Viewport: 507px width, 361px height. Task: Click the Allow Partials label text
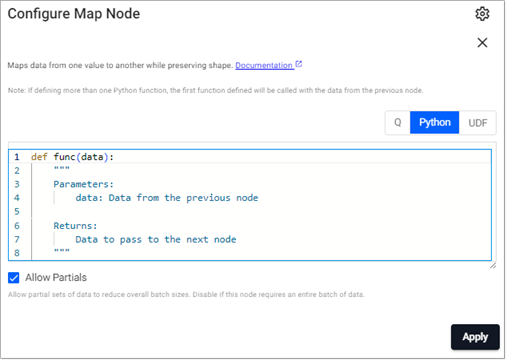[56, 277]
